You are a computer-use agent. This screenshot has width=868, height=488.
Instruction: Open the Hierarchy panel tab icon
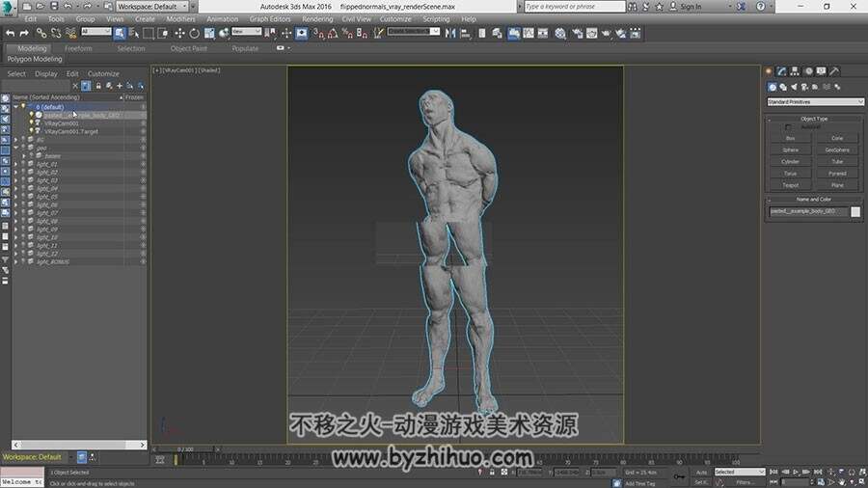point(795,70)
